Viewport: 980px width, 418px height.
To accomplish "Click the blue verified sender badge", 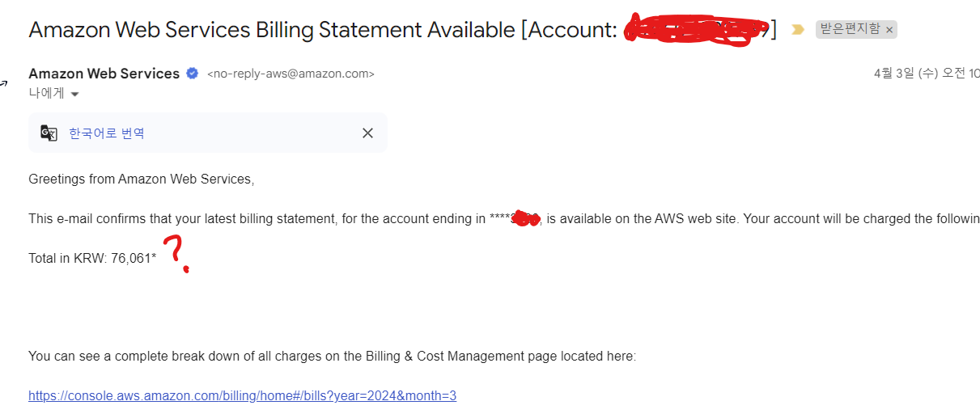I will 193,74.
